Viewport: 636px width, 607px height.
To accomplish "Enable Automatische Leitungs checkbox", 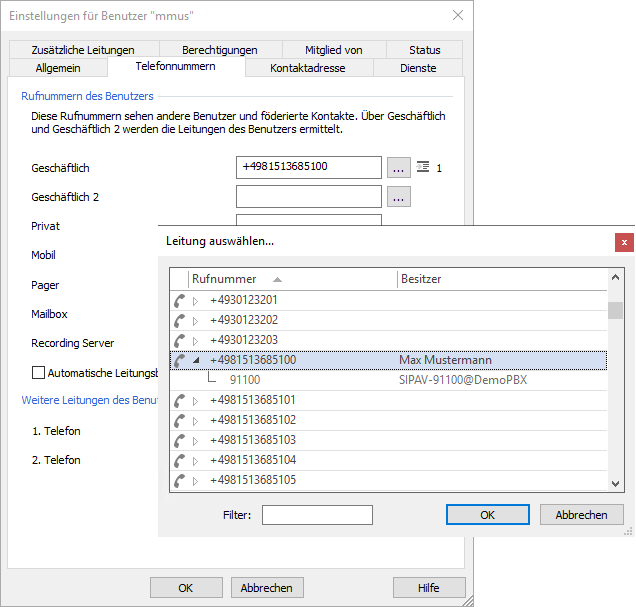I will point(39,373).
